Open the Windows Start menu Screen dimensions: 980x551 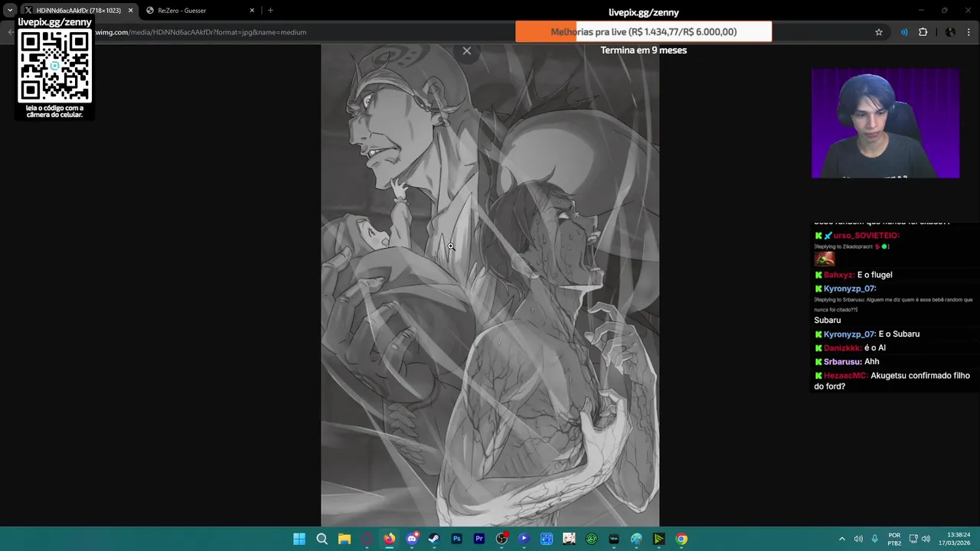coord(299,539)
